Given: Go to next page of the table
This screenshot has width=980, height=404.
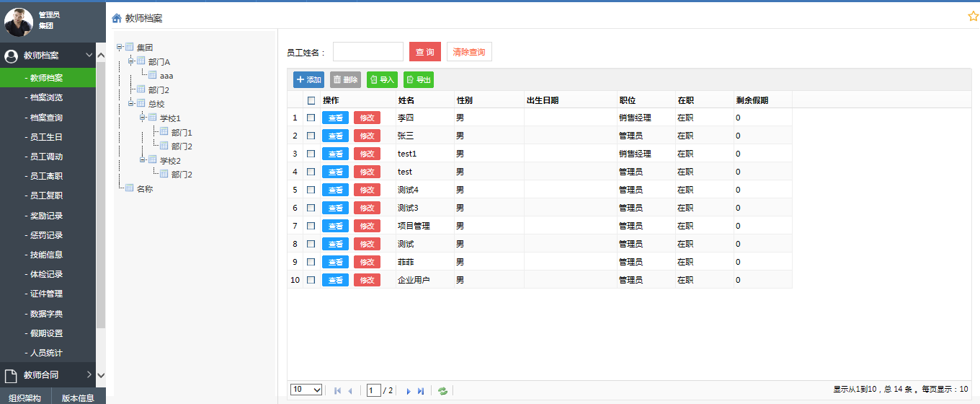Looking at the screenshot, I should (x=409, y=390).
